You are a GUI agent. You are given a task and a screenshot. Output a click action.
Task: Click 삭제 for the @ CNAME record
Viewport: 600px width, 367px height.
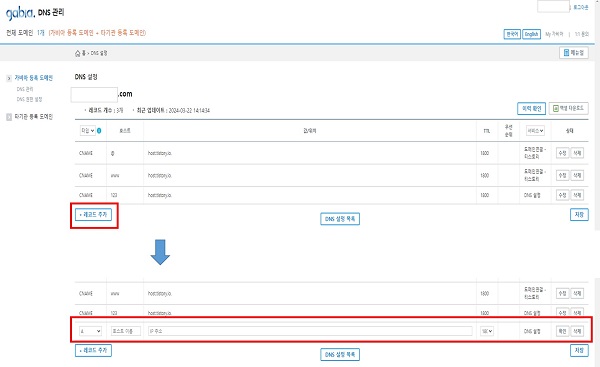[x=577, y=153]
